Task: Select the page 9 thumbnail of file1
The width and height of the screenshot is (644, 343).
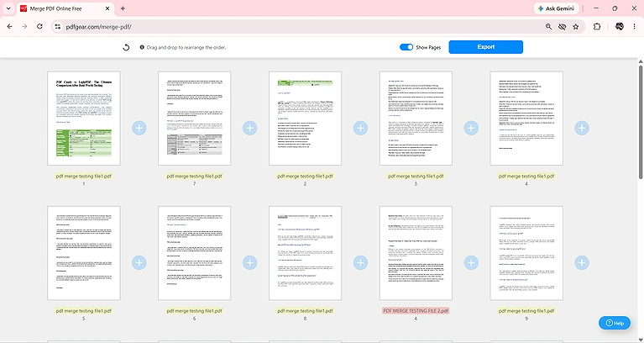Action: coord(526,253)
